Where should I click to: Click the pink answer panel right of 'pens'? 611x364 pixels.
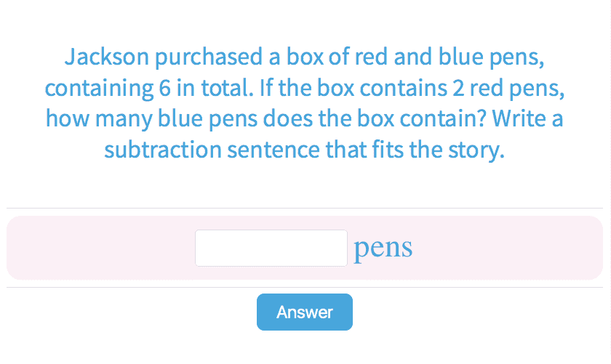[x=509, y=248]
